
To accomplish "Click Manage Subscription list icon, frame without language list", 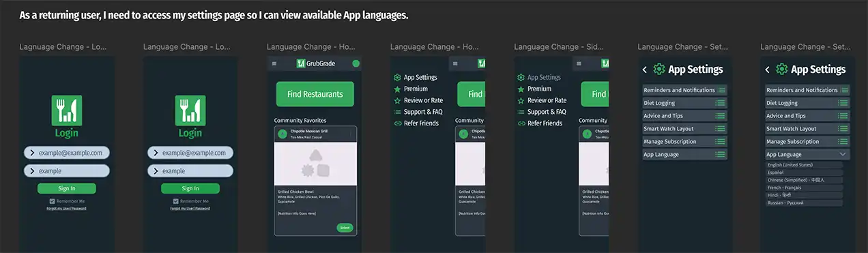I will [721, 142].
